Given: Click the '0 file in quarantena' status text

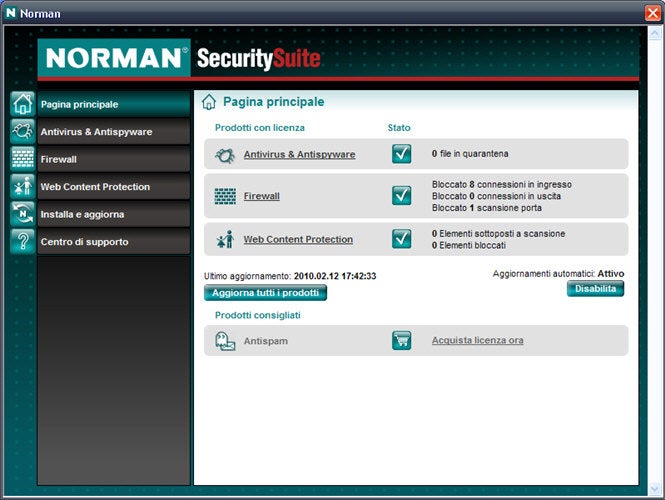Looking at the screenshot, I should point(470,154).
